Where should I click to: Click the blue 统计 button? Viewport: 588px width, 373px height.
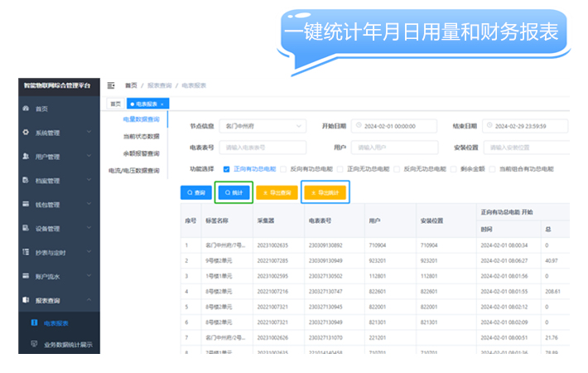[233, 192]
